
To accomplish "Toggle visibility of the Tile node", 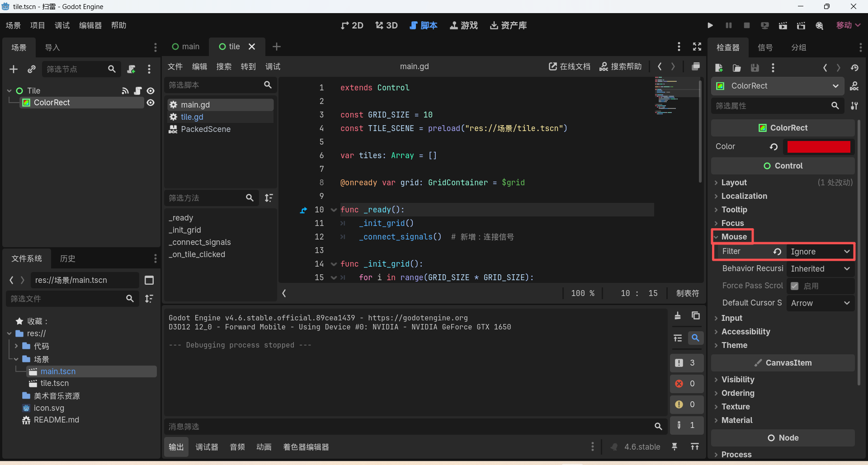I will (x=151, y=91).
